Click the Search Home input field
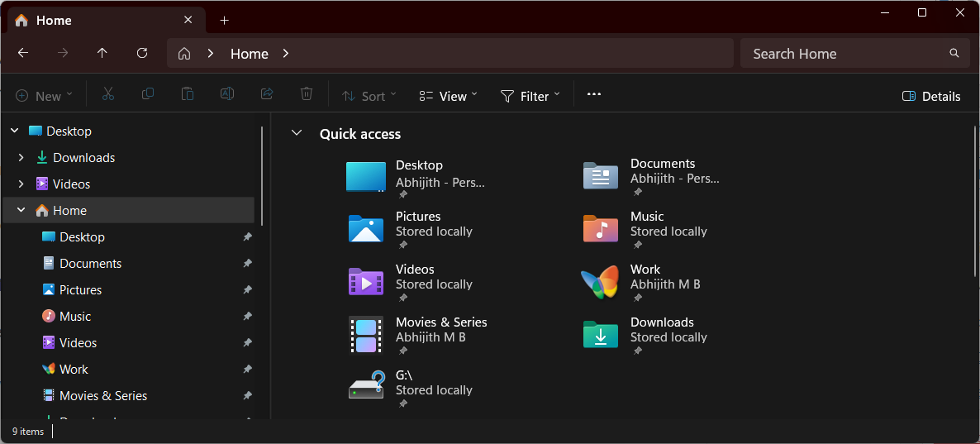The height and width of the screenshot is (444, 980). coord(843,54)
